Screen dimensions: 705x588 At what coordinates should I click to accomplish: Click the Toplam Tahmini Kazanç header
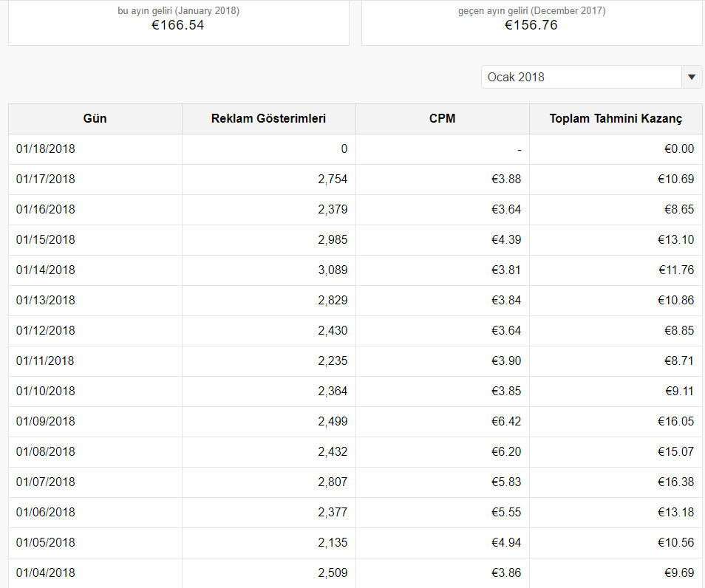(x=616, y=119)
